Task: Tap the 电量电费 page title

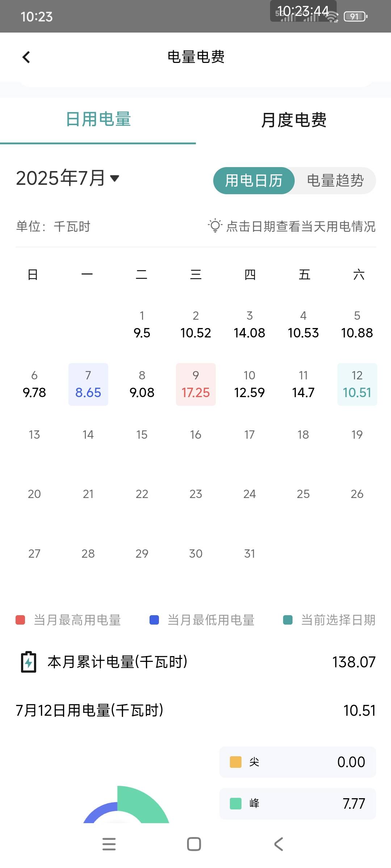Action: coord(196,57)
